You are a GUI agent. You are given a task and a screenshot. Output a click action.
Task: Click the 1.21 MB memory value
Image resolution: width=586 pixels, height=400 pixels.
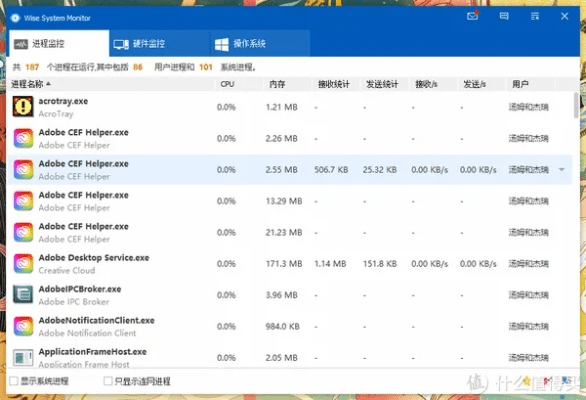pos(281,107)
